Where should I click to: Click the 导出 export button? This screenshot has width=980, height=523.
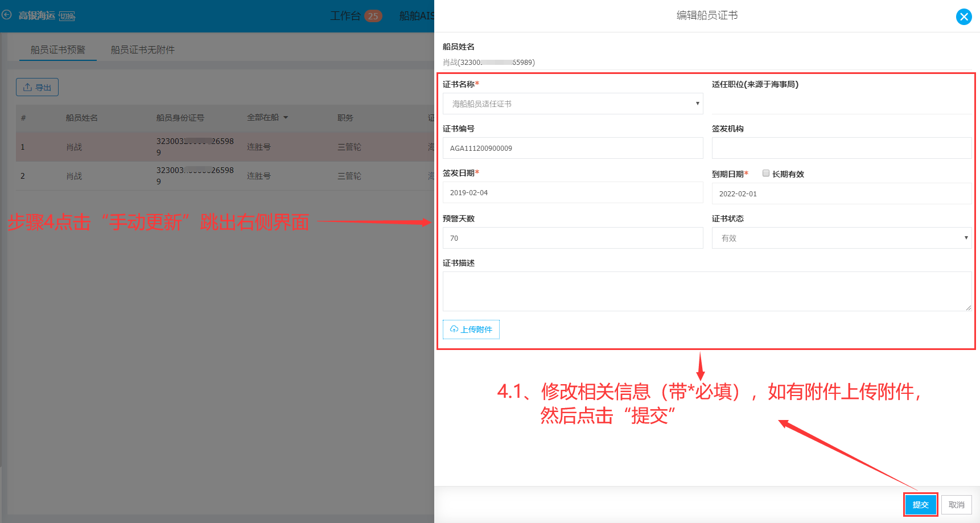click(37, 87)
